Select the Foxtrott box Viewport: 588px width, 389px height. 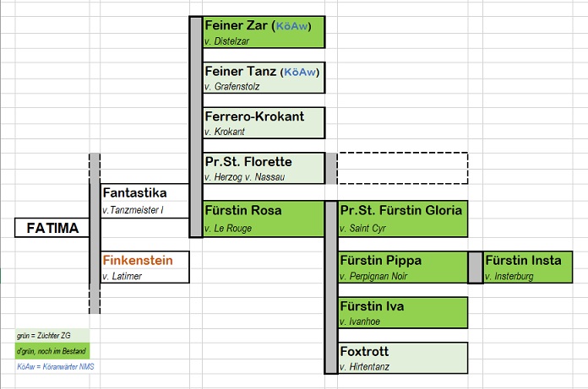[x=402, y=357]
